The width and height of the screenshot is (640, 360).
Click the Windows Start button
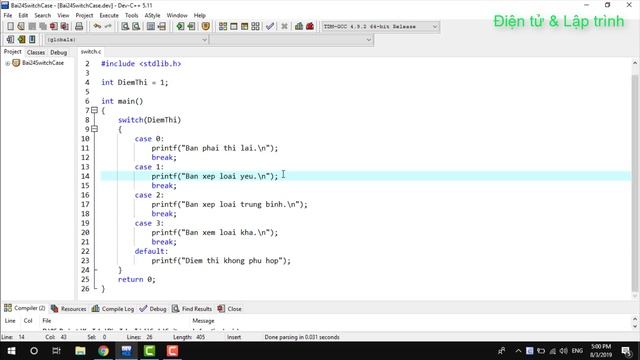tap(11, 351)
